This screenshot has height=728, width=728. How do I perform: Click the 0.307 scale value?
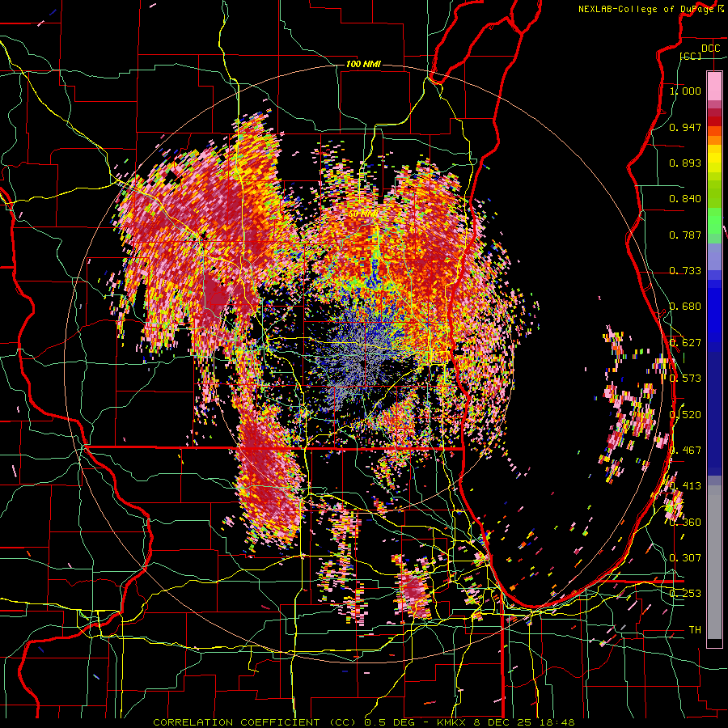685,558
